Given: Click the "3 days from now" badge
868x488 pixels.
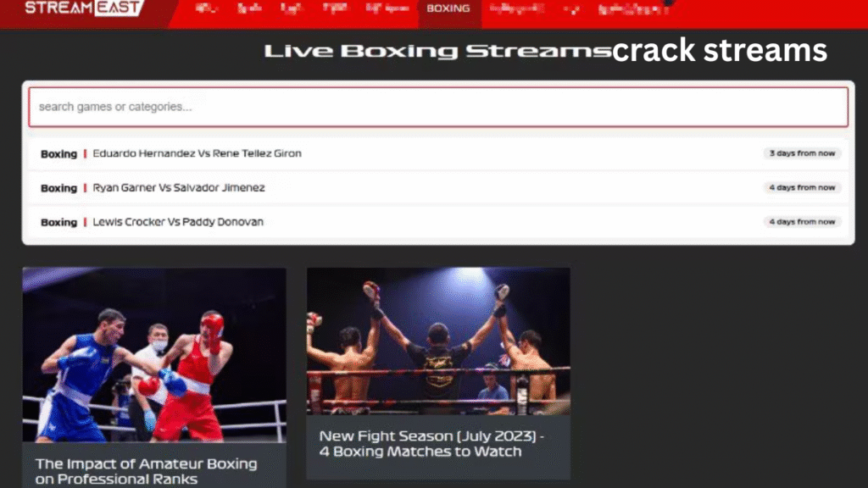Looking at the screenshot, I should pyautogui.click(x=802, y=153).
